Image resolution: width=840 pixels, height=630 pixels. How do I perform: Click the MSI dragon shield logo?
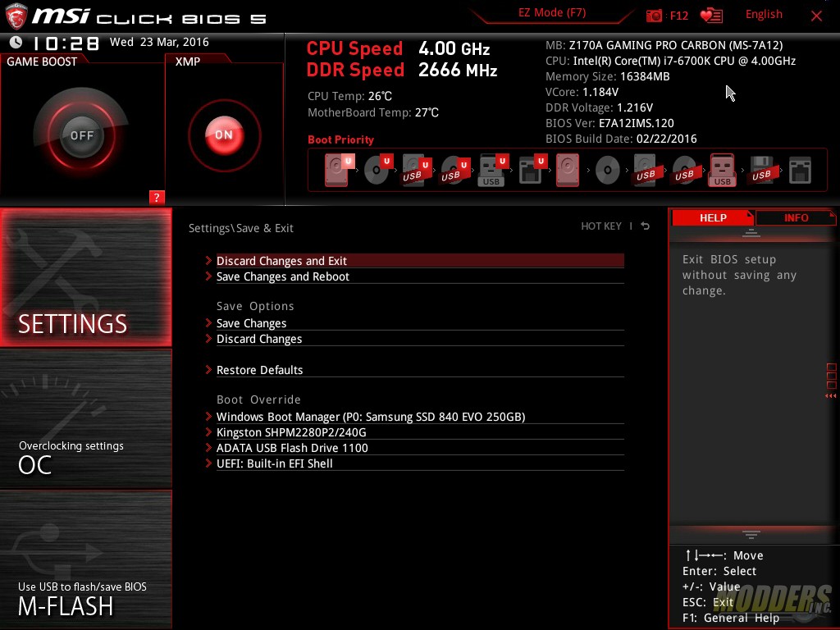16,16
